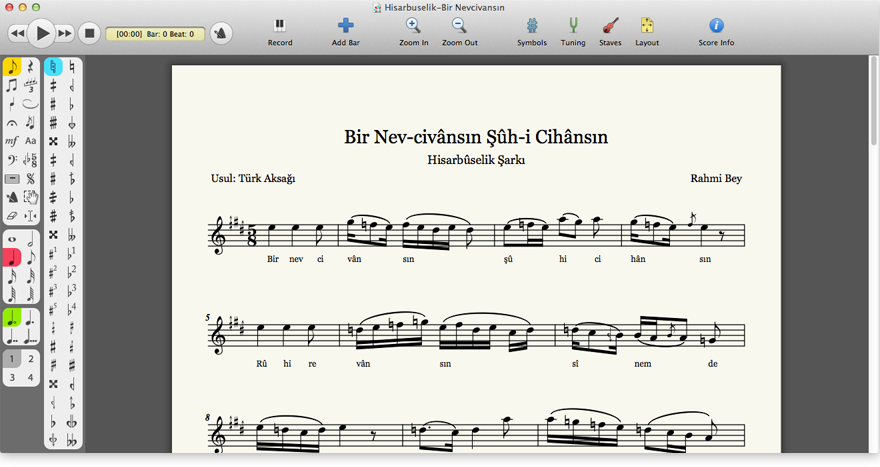The width and height of the screenshot is (880, 467).
Task: Choose the flat superscript 2 accidental
Action: click(72, 272)
